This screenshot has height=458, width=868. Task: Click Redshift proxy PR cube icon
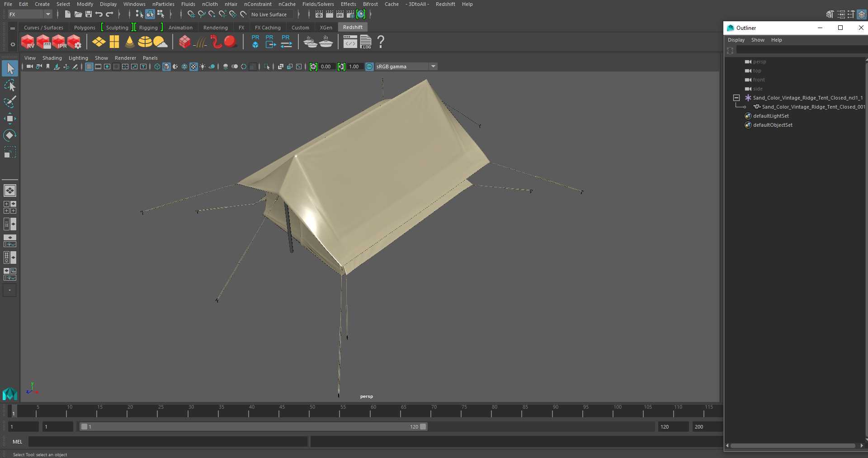255,41
